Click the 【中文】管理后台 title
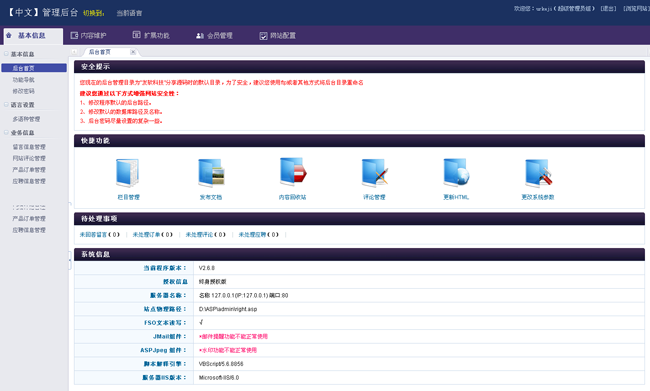Viewport: 650px width, 391px height. (x=42, y=12)
